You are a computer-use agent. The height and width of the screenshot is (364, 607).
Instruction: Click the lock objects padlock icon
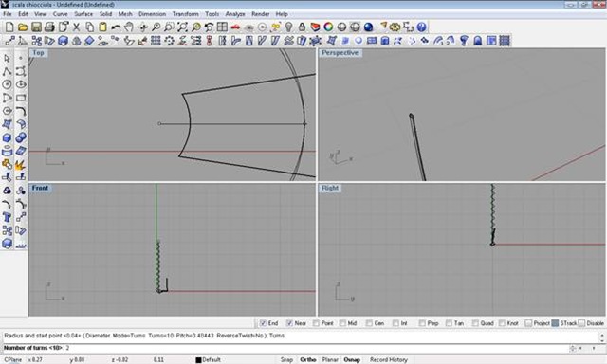click(302, 27)
